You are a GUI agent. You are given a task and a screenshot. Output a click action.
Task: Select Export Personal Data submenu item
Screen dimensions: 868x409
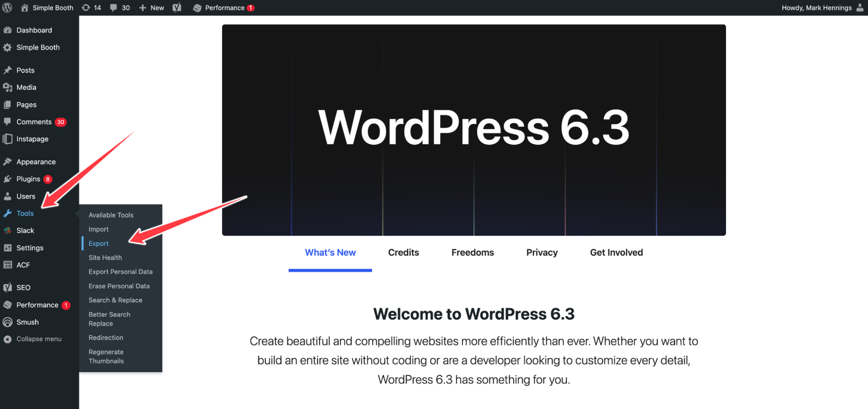click(x=121, y=272)
